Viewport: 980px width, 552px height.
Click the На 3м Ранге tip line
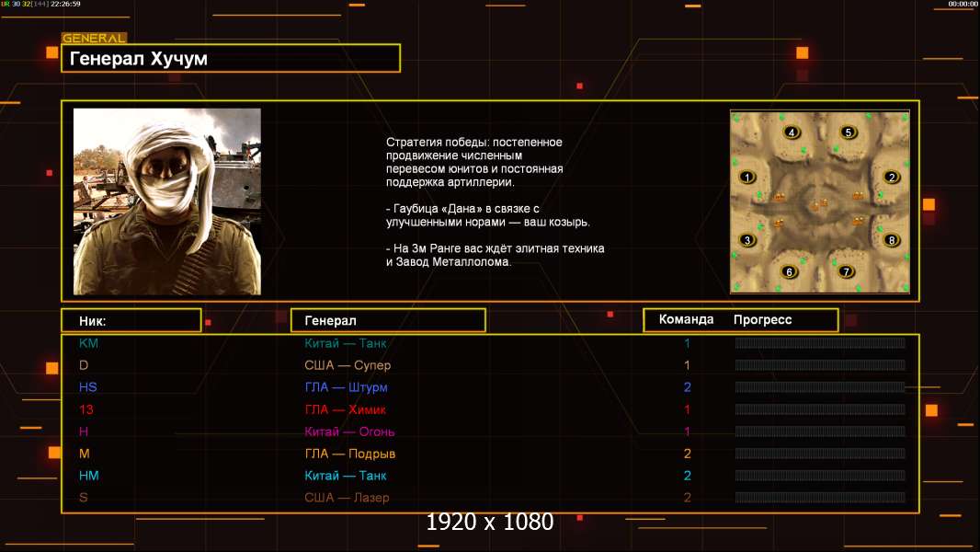pos(495,255)
